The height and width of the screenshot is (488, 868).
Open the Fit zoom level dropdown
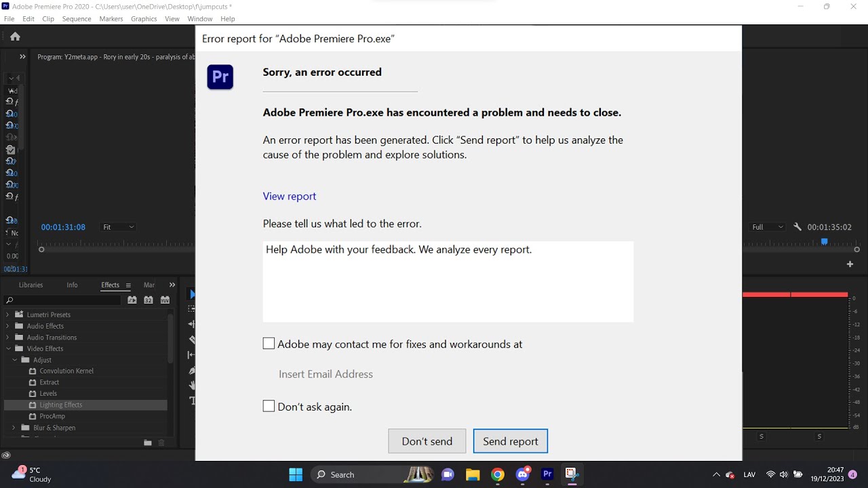pyautogui.click(x=119, y=227)
